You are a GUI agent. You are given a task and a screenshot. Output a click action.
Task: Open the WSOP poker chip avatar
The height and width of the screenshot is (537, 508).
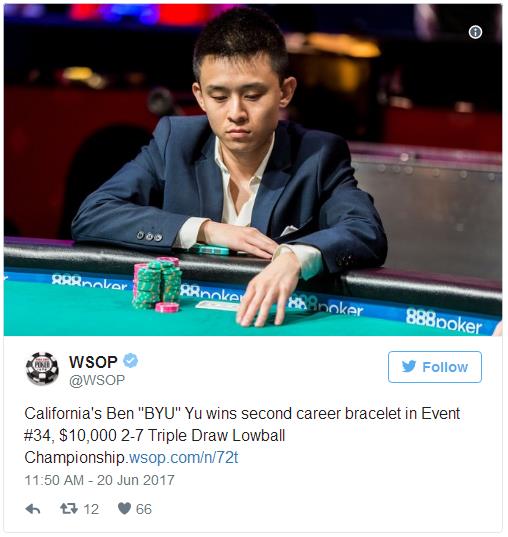pyautogui.click(x=42, y=369)
